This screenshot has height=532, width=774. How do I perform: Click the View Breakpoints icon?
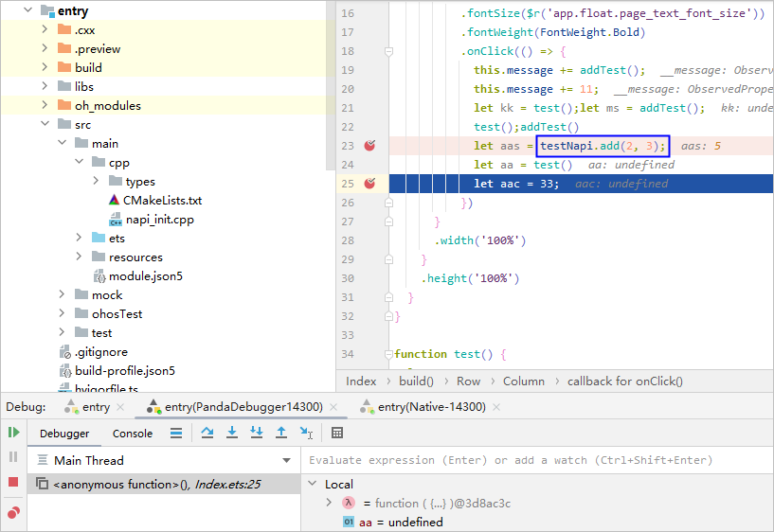13,512
